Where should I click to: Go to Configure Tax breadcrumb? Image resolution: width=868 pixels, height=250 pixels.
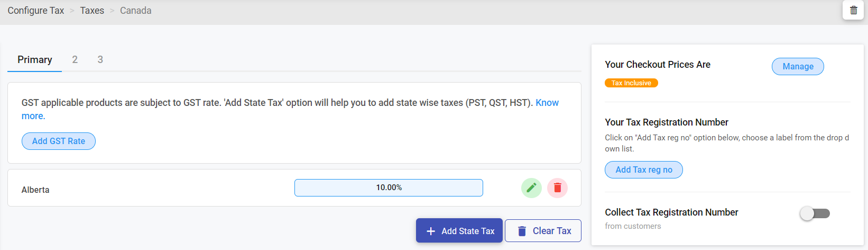pyautogui.click(x=36, y=11)
